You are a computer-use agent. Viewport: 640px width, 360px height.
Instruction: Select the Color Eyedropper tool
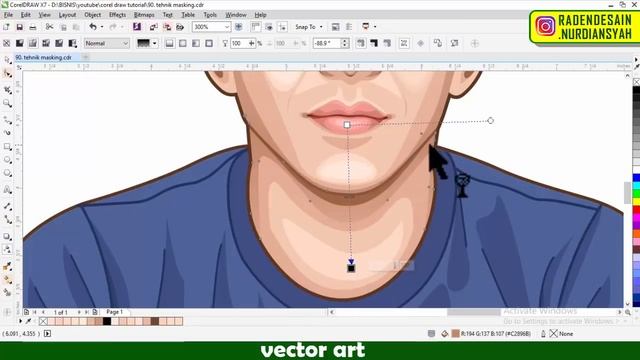(x=7, y=267)
